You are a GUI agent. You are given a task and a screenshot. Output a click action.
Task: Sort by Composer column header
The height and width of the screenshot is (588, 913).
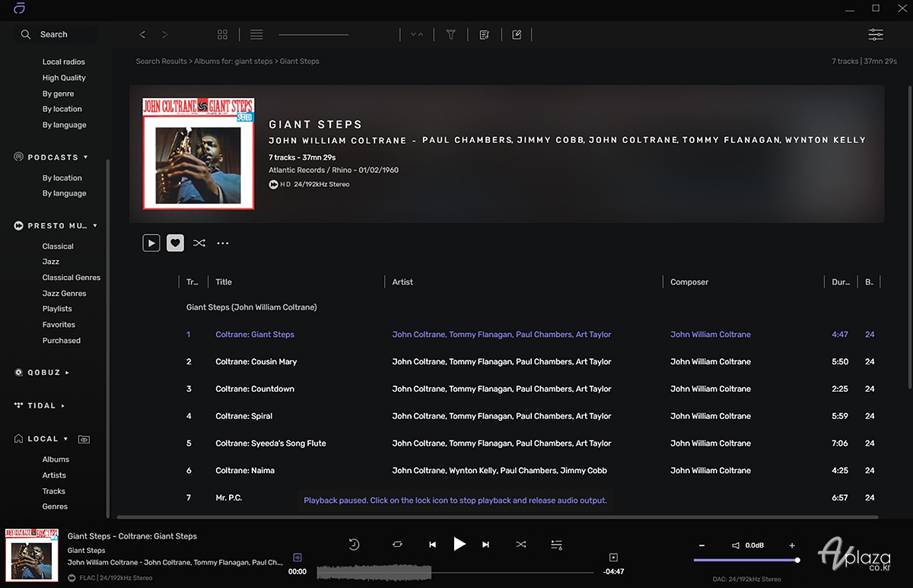coord(689,282)
